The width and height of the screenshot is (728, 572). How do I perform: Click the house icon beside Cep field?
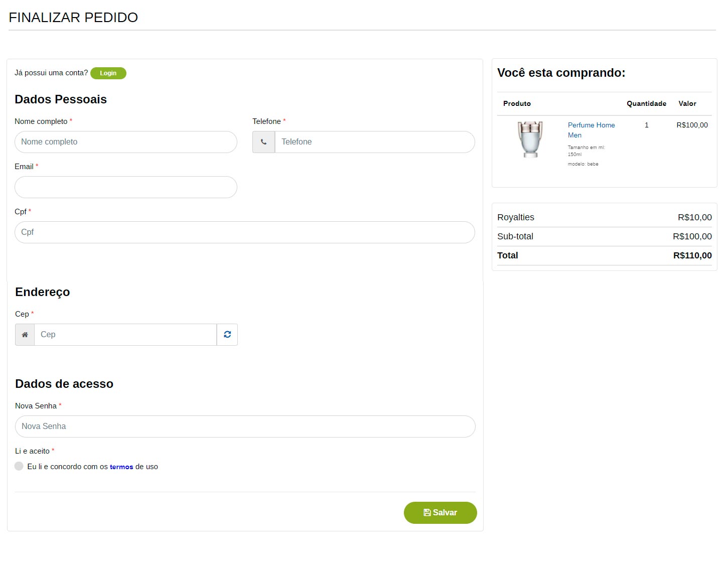click(25, 335)
